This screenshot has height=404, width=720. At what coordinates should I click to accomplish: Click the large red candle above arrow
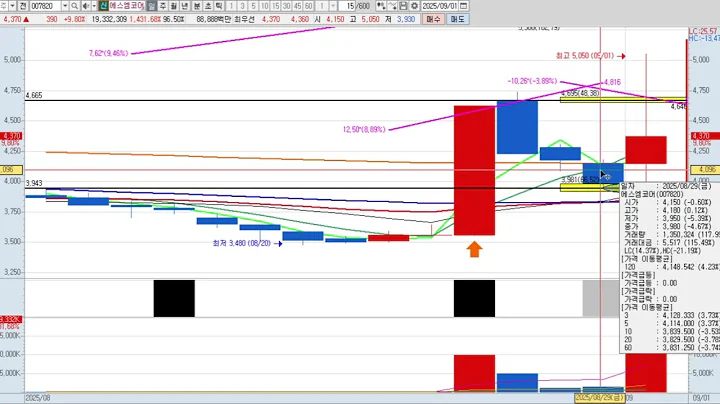474,170
